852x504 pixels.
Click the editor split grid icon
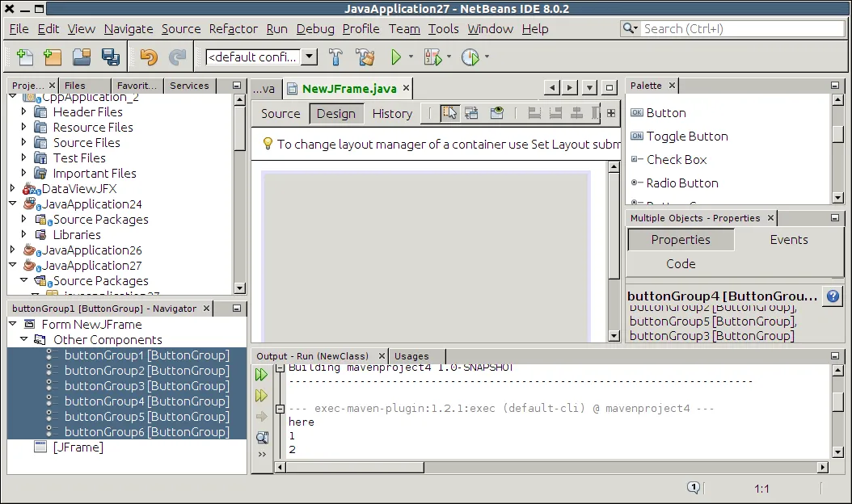tap(611, 113)
